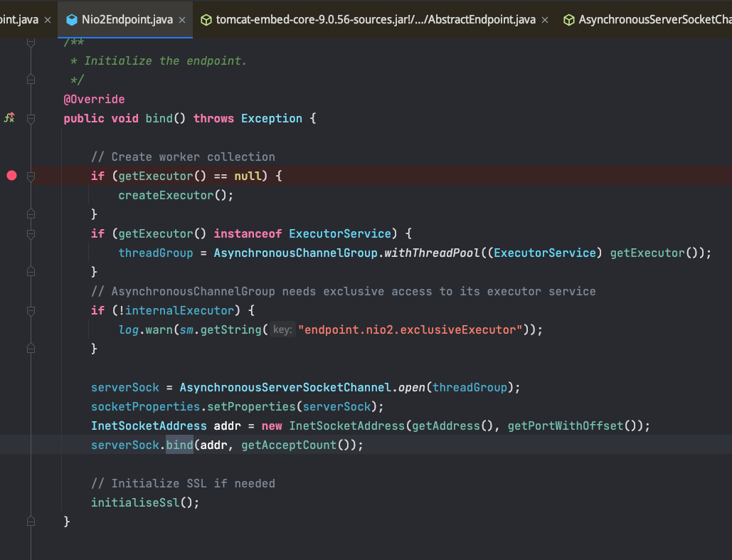Image resolution: width=732 pixels, height=560 pixels.
Task: Close the AbstractEndpoint.java tab
Action: point(545,20)
